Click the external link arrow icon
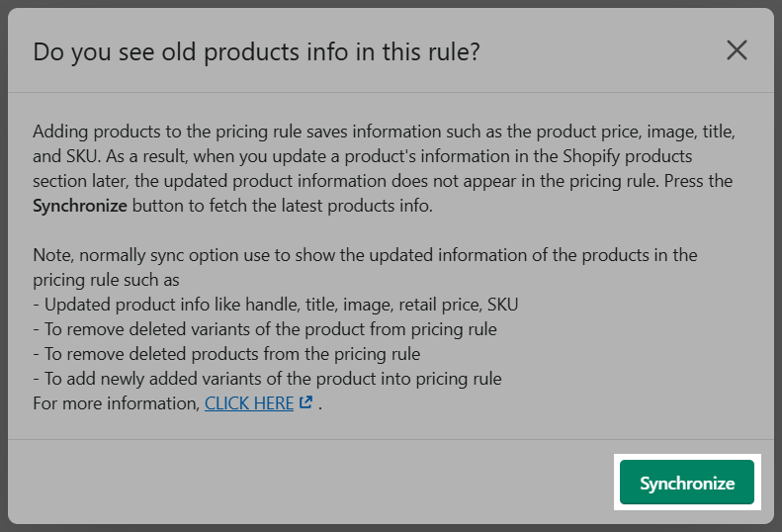782x532 pixels. pyautogui.click(x=305, y=402)
